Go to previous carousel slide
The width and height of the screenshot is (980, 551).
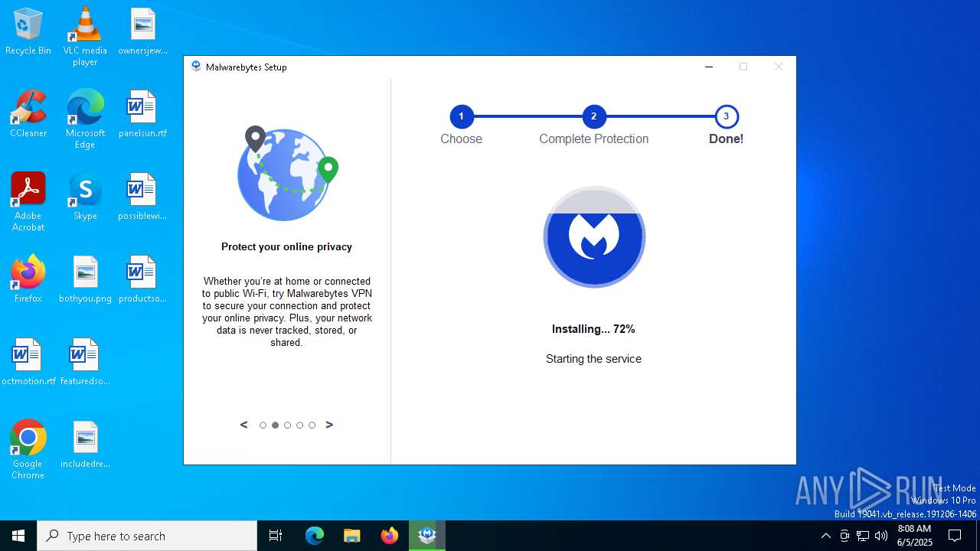tap(244, 425)
